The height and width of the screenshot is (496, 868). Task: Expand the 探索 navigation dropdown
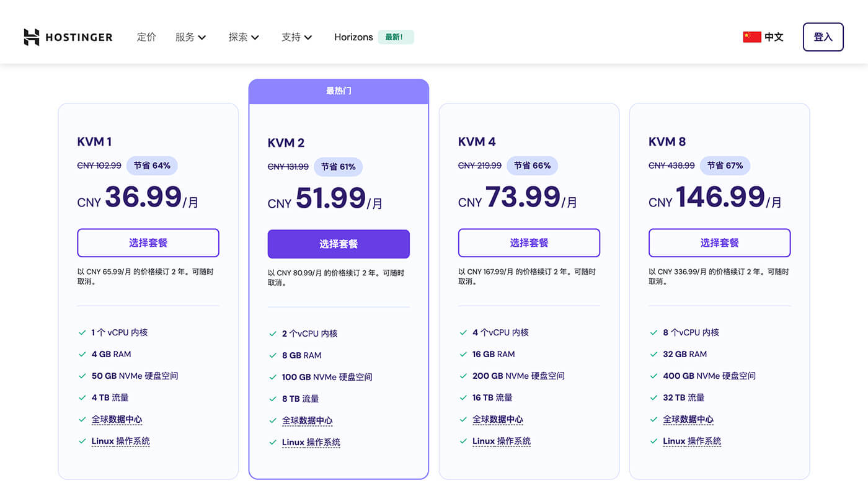243,37
